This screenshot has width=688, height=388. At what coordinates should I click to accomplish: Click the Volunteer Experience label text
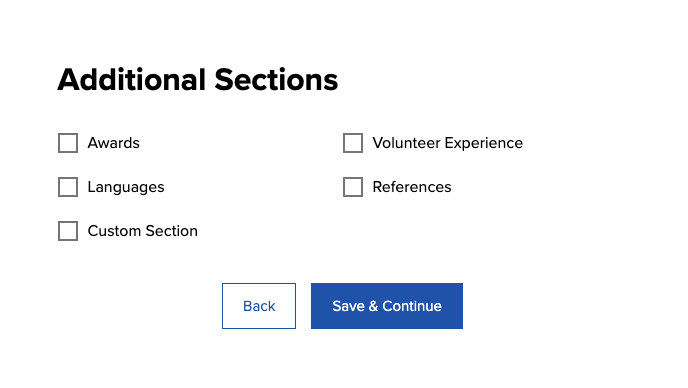(x=448, y=143)
